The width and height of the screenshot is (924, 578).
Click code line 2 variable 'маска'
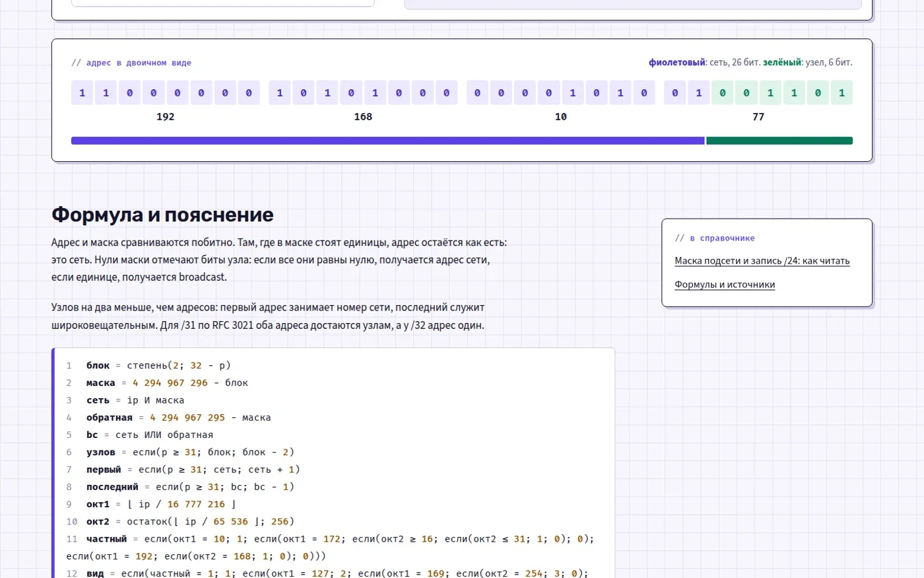(101, 383)
